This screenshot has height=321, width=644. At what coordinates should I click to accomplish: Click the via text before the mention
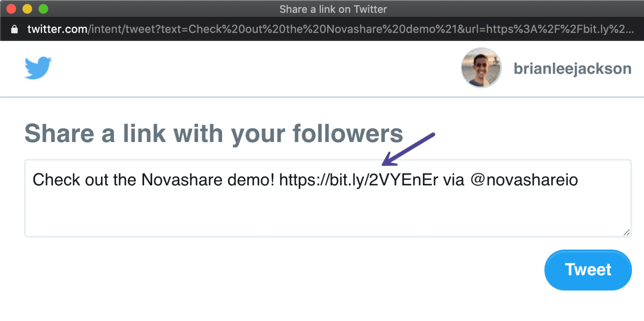455,180
